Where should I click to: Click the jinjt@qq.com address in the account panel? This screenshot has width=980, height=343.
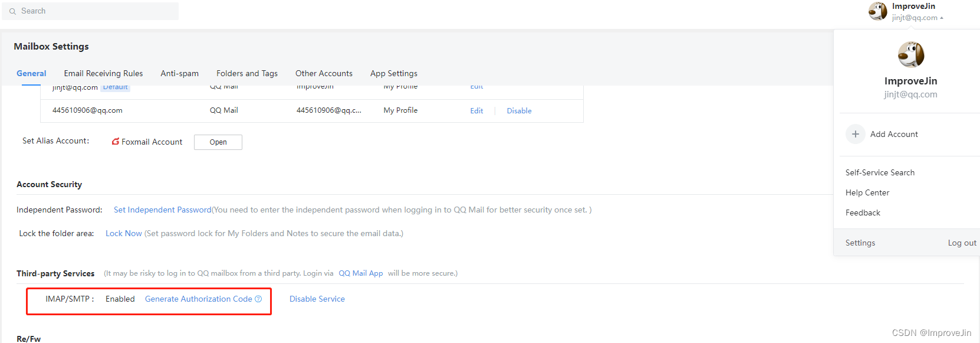[x=910, y=94]
